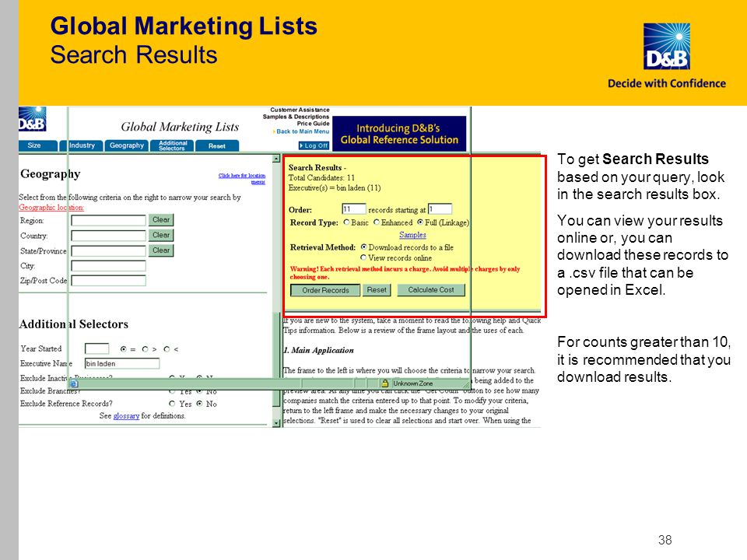Go Back to Main Menu

click(303, 131)
